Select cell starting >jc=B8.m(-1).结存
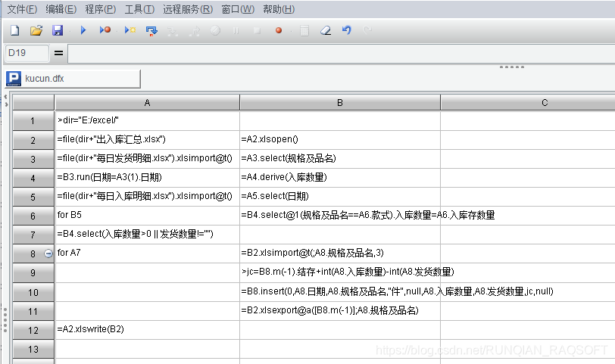The height and width of the screenshot is (364, 615). (x=340, y=272)
